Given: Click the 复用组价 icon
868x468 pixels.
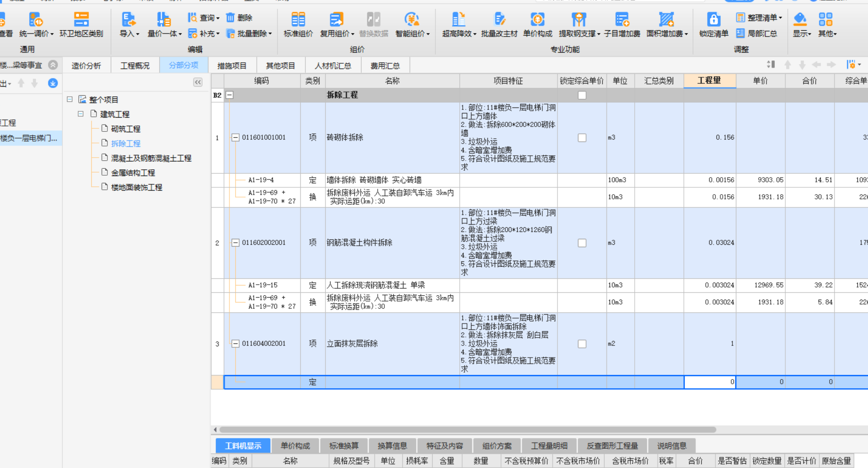Looking at the screenshot, I should pyautogui.click(x=336, y=20).
